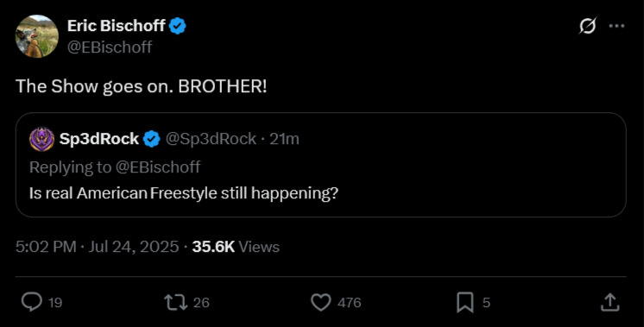
Task: Open the three-dot more options menu
Action: tap(616, 26)
